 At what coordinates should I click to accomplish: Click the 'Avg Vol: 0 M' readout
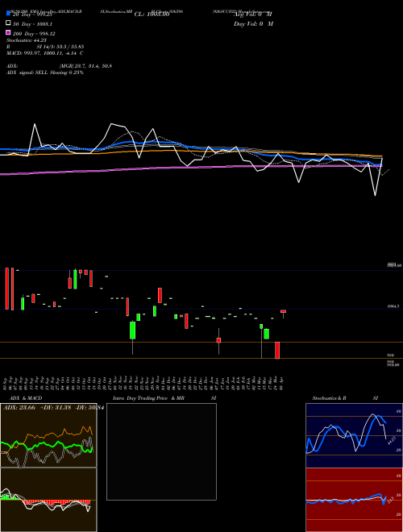point(253,15)
